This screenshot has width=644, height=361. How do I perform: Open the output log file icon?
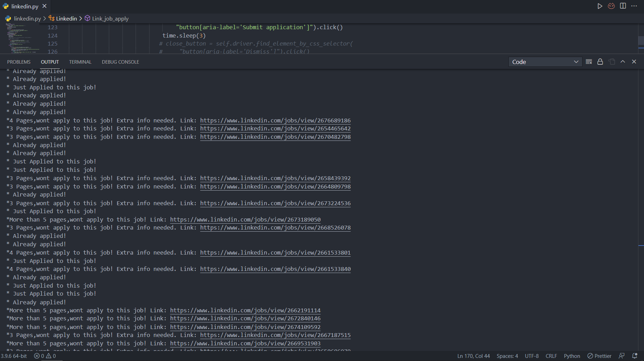point(612,62)
